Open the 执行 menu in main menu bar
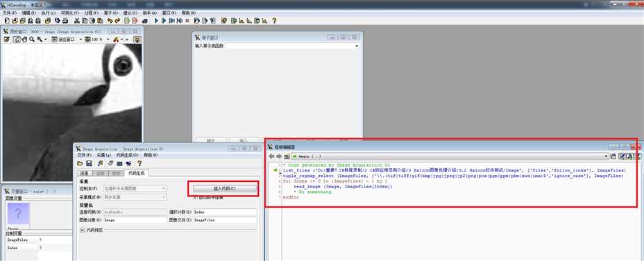This screenshot has width=644, height=261. [49, 13]
